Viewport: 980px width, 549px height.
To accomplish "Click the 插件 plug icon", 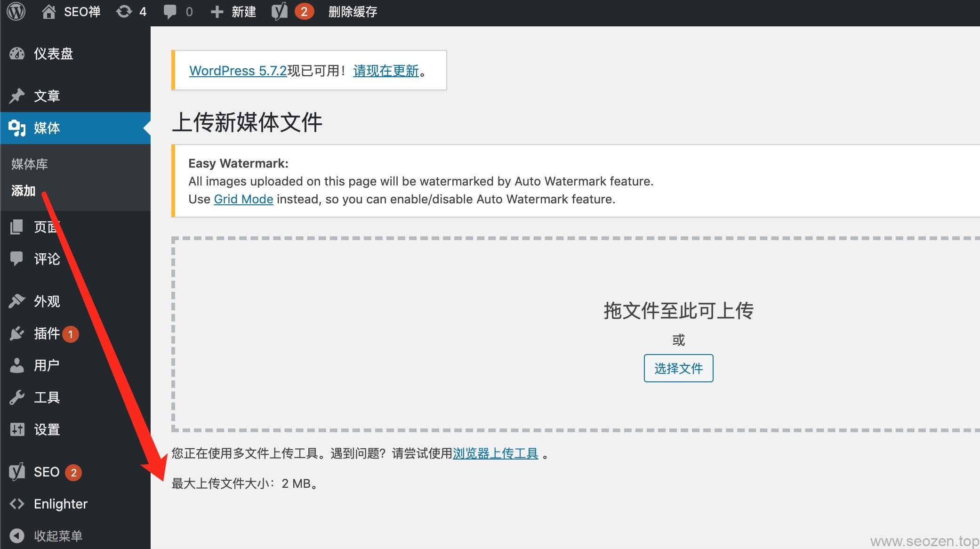I will (x=16, y=333).
